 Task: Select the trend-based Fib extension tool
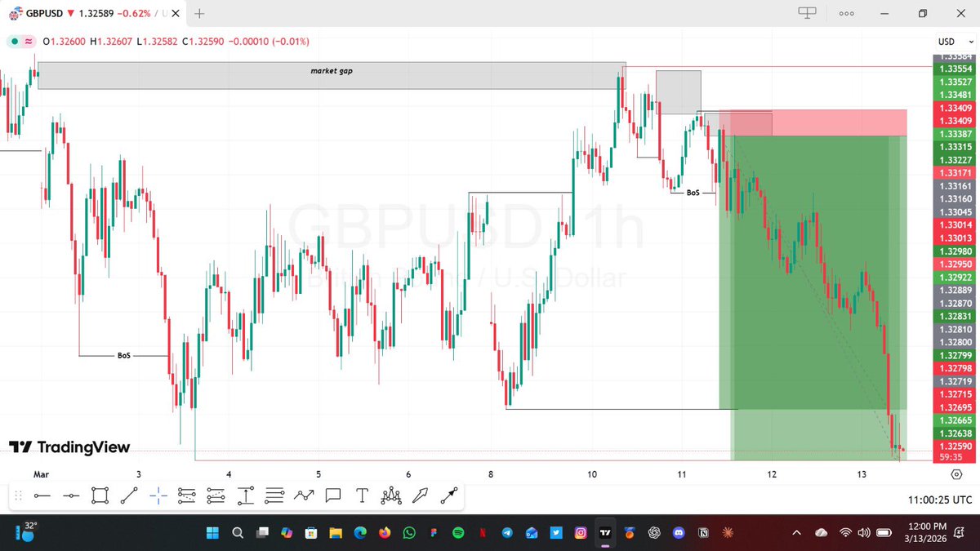(x=216, y=495)
